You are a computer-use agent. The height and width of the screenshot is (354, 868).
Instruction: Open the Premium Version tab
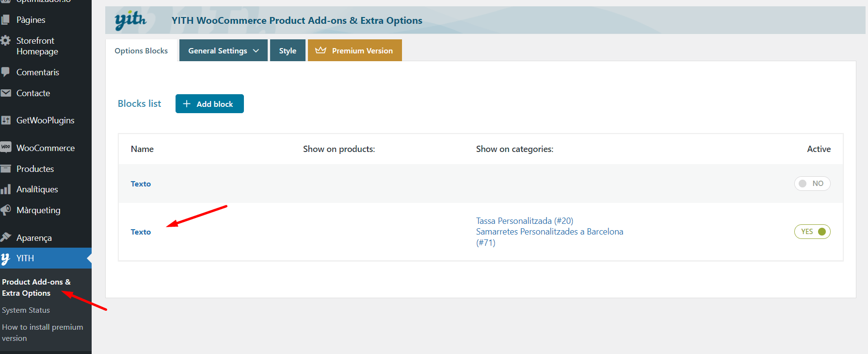(x=355, y=51)
